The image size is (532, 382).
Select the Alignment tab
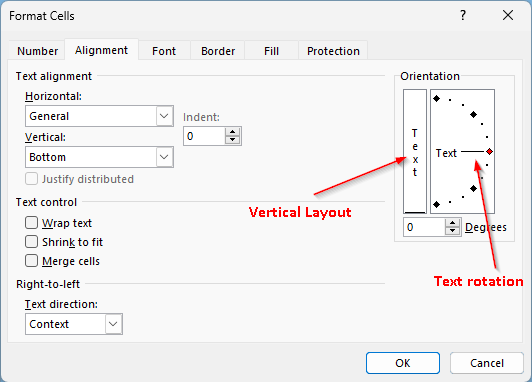point(101,50)
